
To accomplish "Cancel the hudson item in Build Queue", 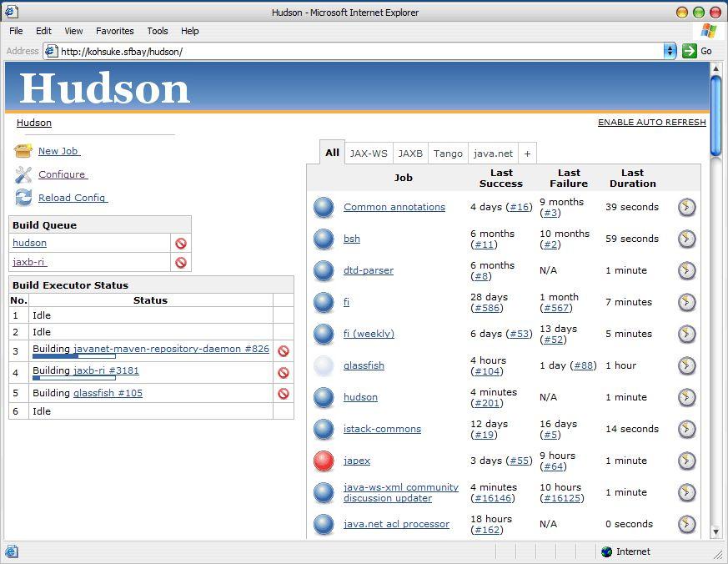I will tap(181, 243).
